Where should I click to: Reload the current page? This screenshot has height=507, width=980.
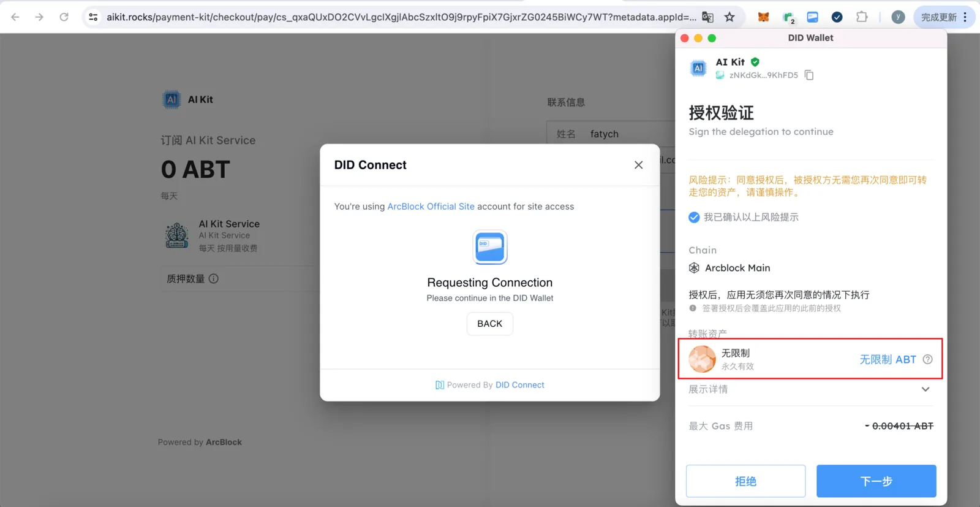(64, 17)
